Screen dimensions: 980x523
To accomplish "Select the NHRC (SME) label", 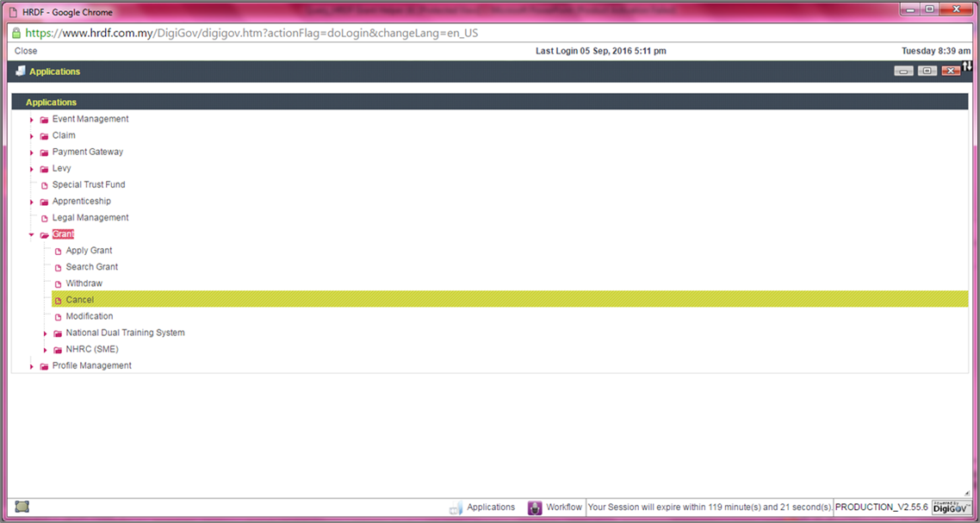I will point(92,349).
